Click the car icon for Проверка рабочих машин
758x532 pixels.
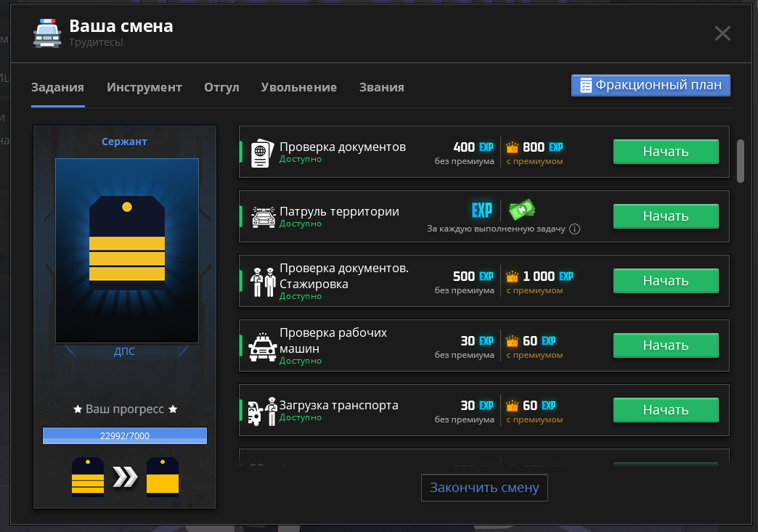(x=263, y=347)
